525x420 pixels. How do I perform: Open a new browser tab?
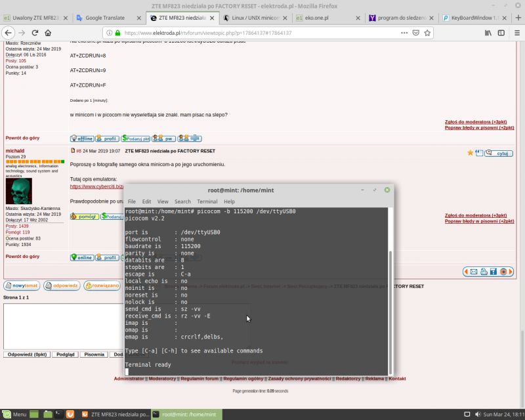(x=518, y=18)
